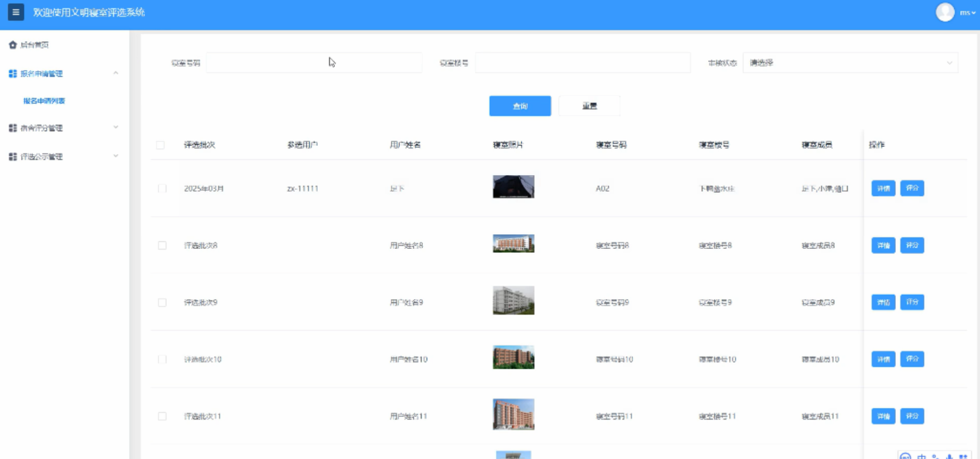Open 详情 for row 评选批次11
Screen dimensions: 980x459
click(x=883, y=416)
